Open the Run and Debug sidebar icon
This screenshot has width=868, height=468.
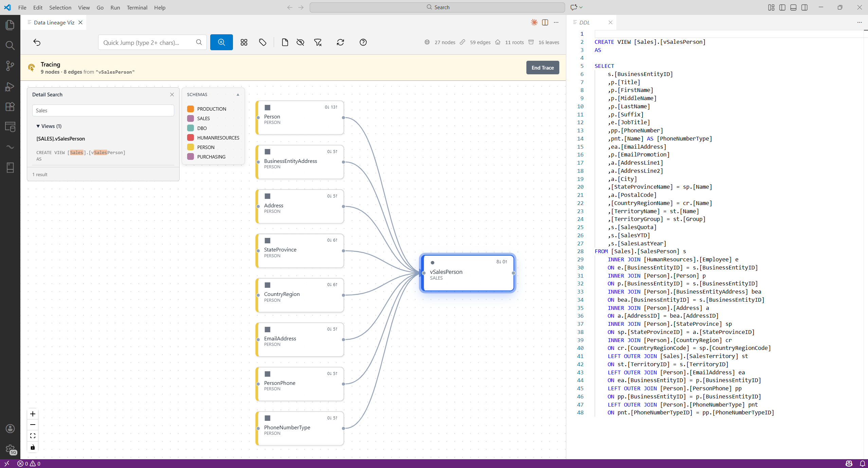[x=10, y=86]
